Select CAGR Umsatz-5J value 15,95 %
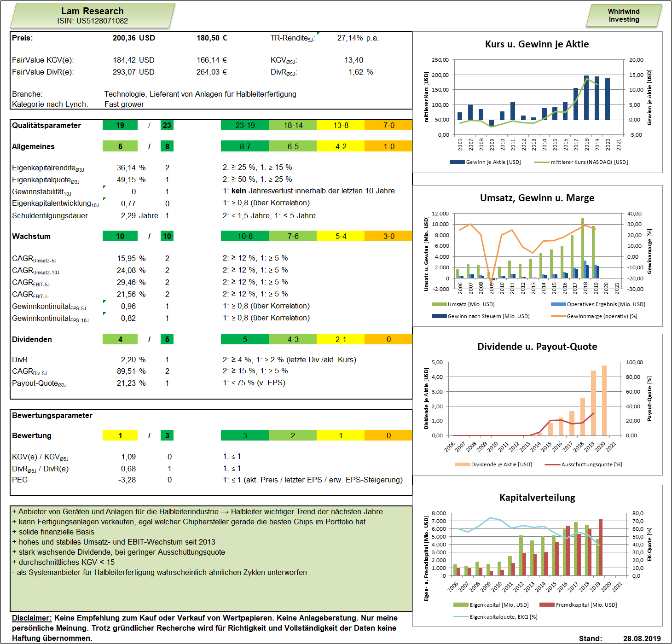This screenshot has width=672, height=644. pos(131,258)
